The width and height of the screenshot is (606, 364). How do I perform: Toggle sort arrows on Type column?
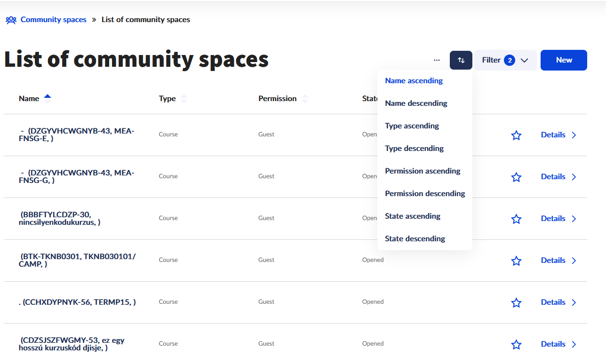(x=184, y=99)
